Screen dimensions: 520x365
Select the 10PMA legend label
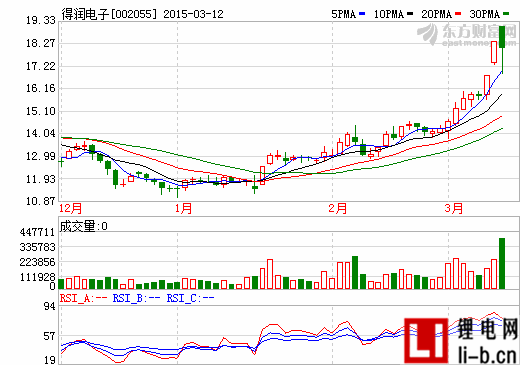[x=389, y=14]
